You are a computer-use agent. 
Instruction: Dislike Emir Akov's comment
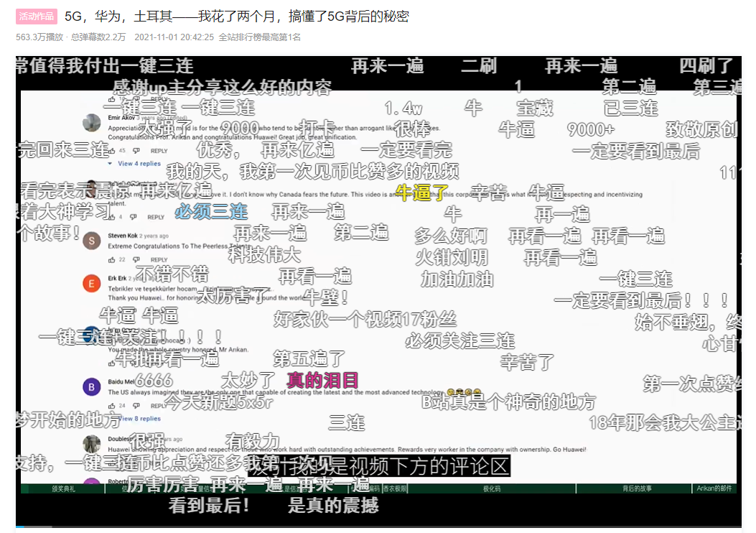tap(136, 151)
